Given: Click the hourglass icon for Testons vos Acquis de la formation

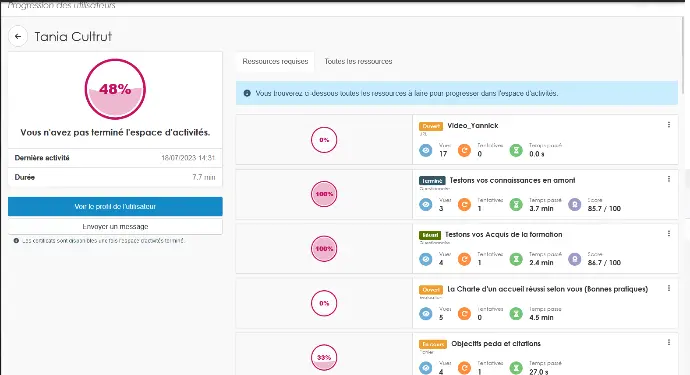Looking at the screenshot, I should (x=516, y=259).
